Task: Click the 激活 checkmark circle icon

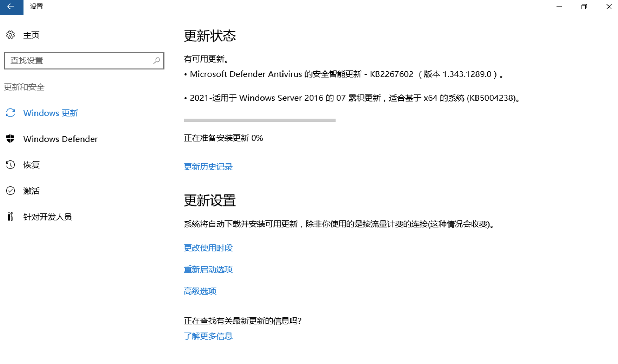Action: point(10,191)
